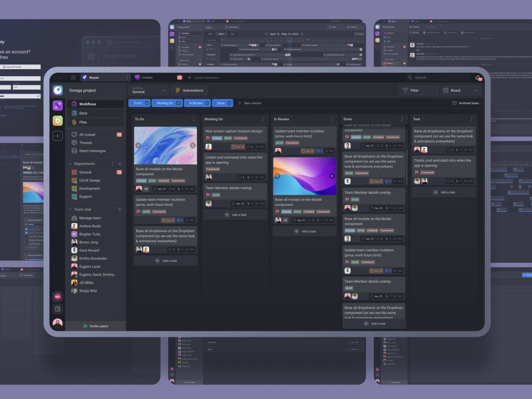This screenshot has width=532, height=399.
Task: Open the yellow D project icon
Action: [x=57, y=120]
